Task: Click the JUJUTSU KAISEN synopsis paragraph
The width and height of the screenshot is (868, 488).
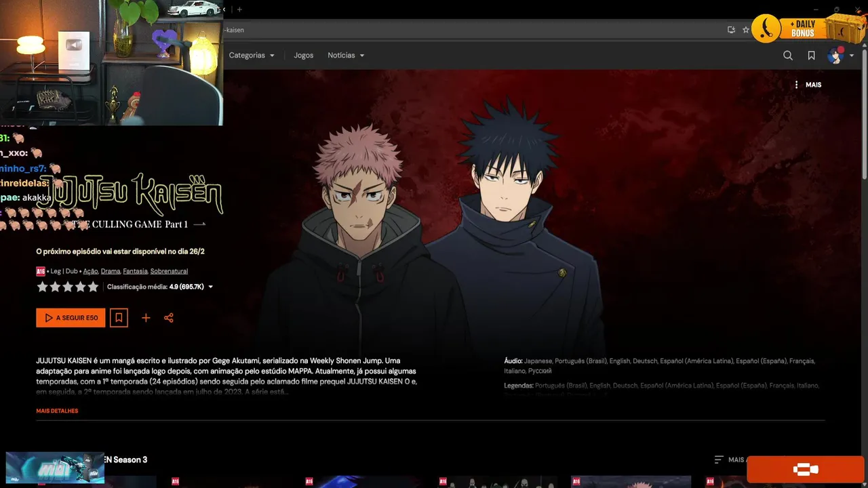Action: (227, 376)
